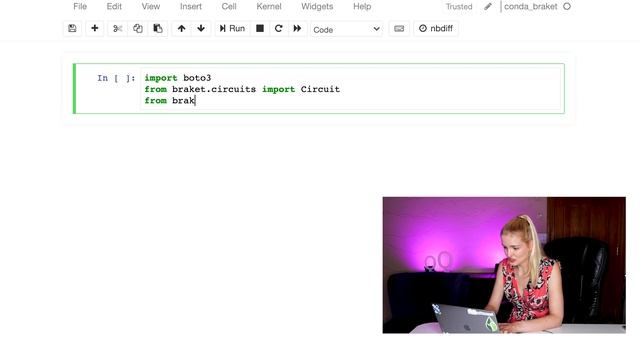This screenshot has height=360, width=640.
Task: Copy selected cells icon
Action: point(138,29)
